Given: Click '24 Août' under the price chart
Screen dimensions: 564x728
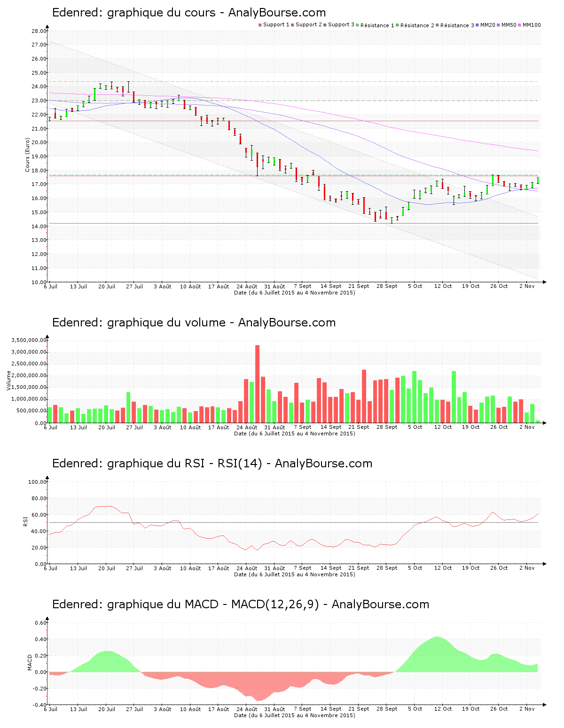Looking at the screenshot, I should point(247,287).
